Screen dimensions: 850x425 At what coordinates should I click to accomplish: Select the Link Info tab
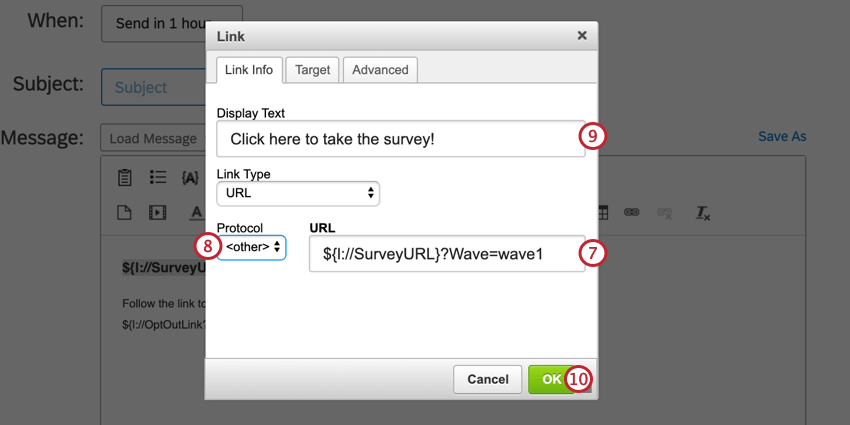point(249,70)
